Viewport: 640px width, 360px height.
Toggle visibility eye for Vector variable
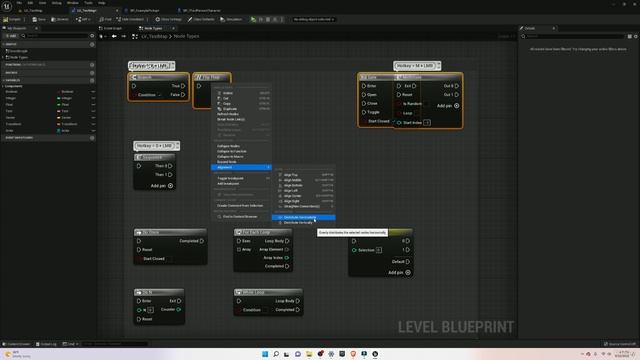[93, 118]
